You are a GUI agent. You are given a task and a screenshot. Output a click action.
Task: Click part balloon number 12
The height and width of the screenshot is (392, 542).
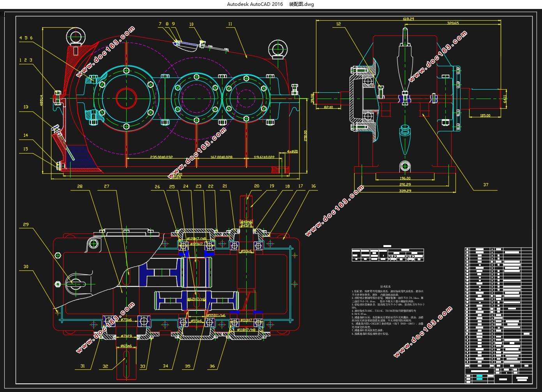338,24
